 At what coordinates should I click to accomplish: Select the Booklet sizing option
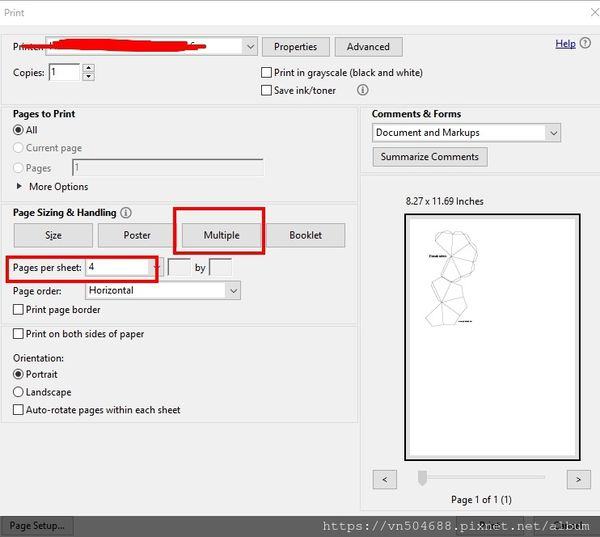click(305, 235)
